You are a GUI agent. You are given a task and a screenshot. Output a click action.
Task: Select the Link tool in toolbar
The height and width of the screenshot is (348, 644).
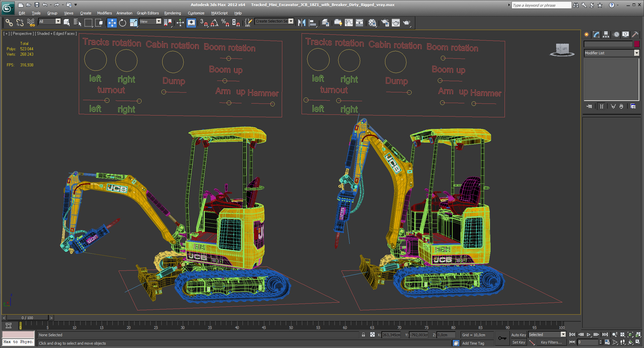coord(9,23)
